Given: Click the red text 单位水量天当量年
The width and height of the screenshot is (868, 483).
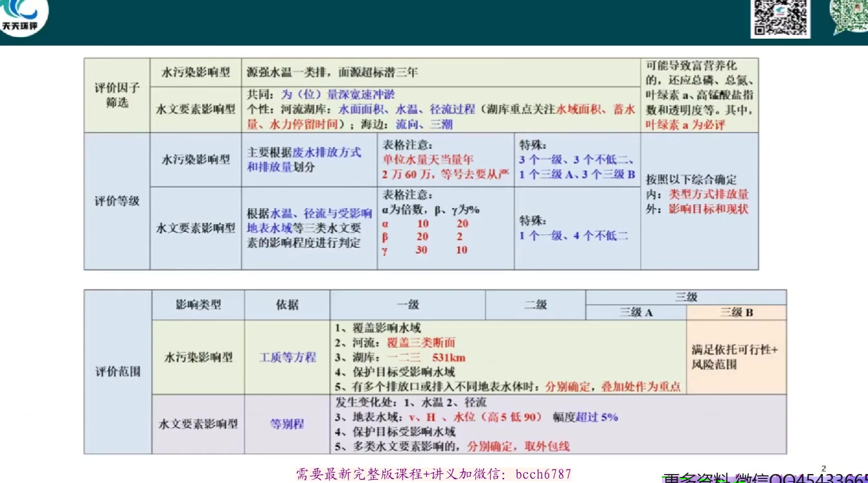Looking at the screenshot, I should click(428, 159).
